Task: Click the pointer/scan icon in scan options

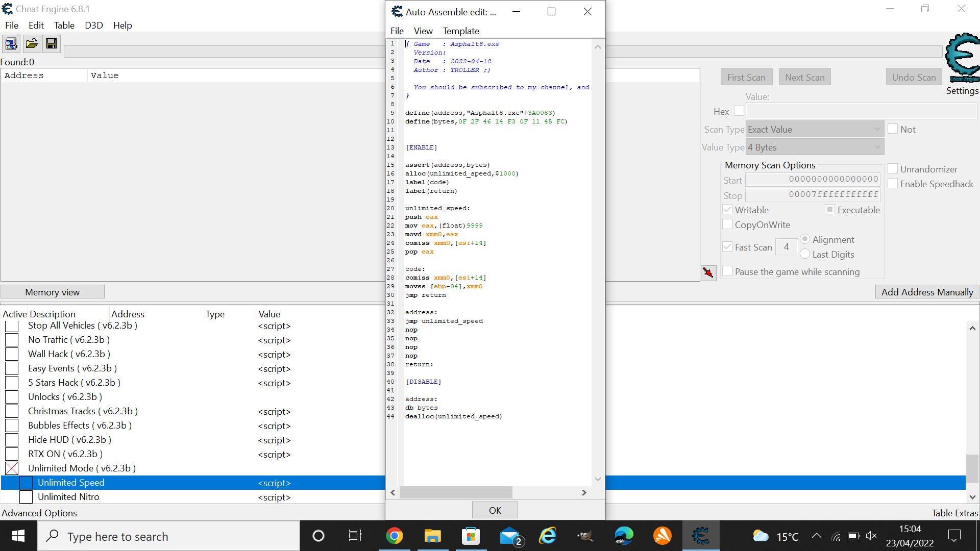Action: tap(709, 272)
